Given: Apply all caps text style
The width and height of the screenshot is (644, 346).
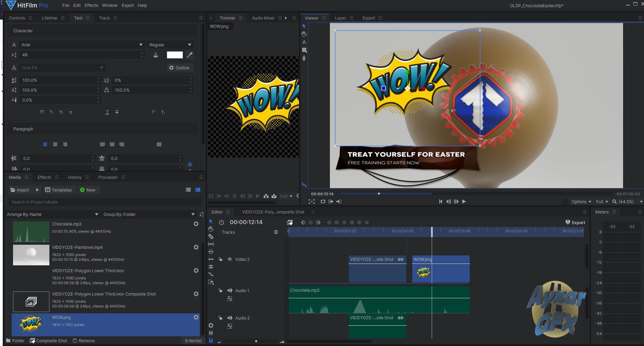Looking at the screenshot, I should pyautogui.click(x=42, y=112).
